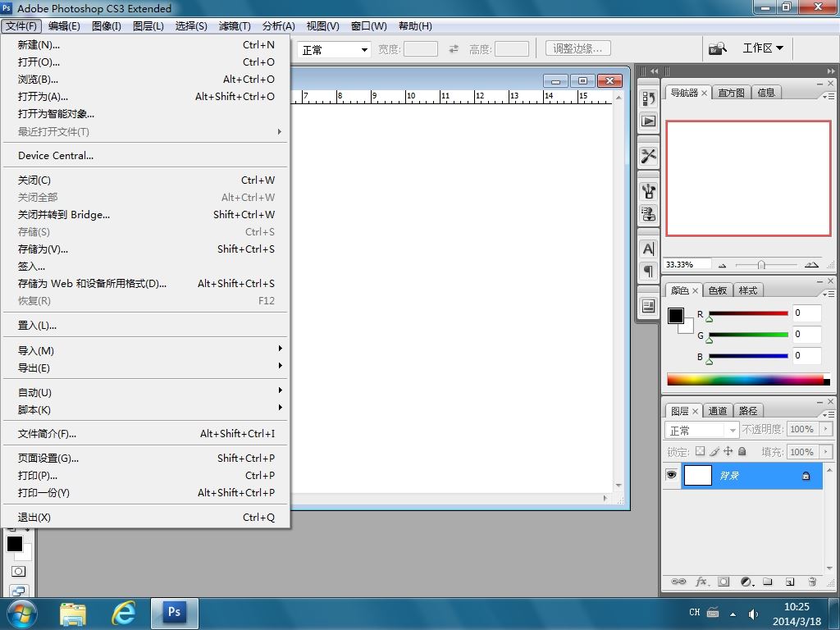Click navigator zoom out small mountains icon

722,265
